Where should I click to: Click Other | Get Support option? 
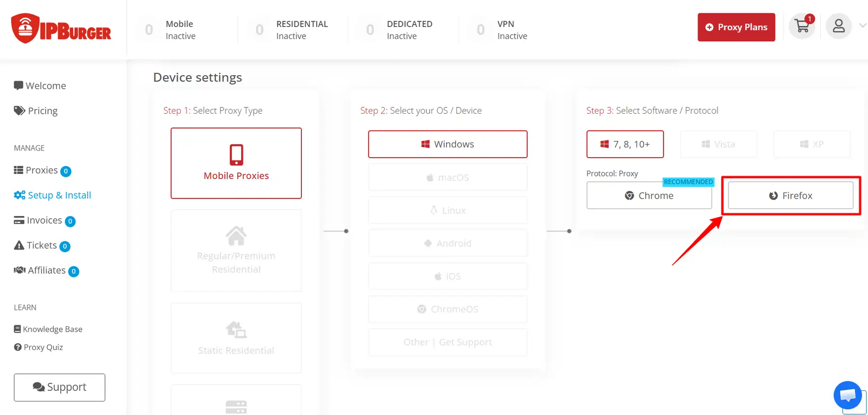tap(448, 342)
